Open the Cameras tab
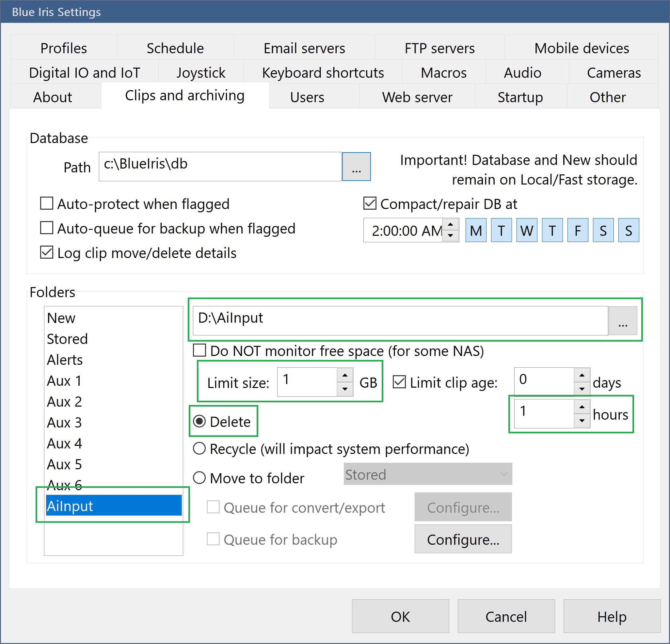This screenshot has height=644, width=670. click(614, 72)
